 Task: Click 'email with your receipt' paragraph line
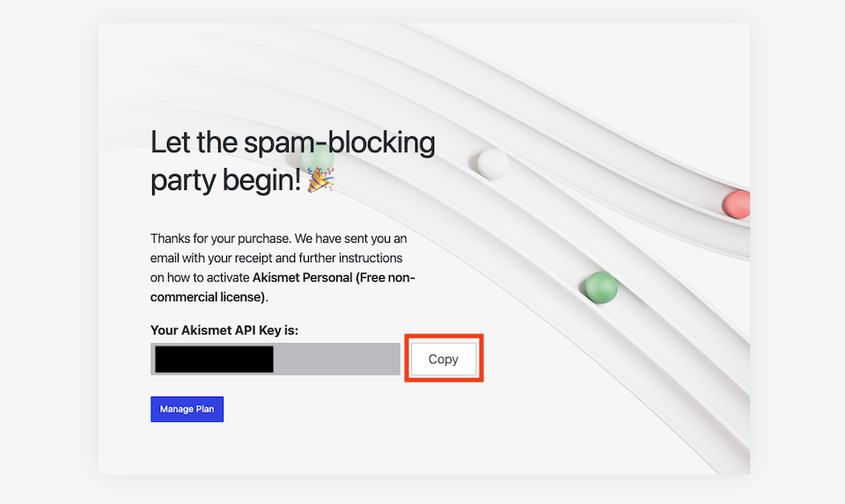click(x=276, y=258)
